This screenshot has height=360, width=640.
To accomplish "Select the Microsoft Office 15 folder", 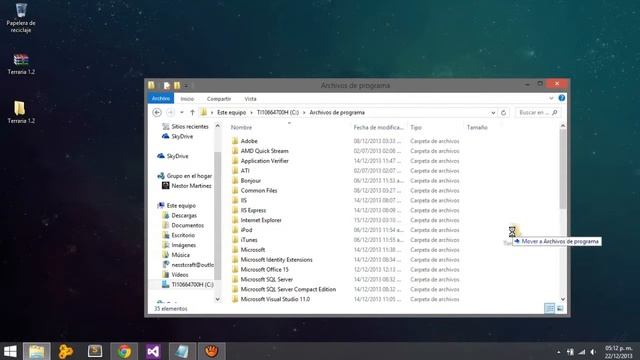I will point(260,269).
